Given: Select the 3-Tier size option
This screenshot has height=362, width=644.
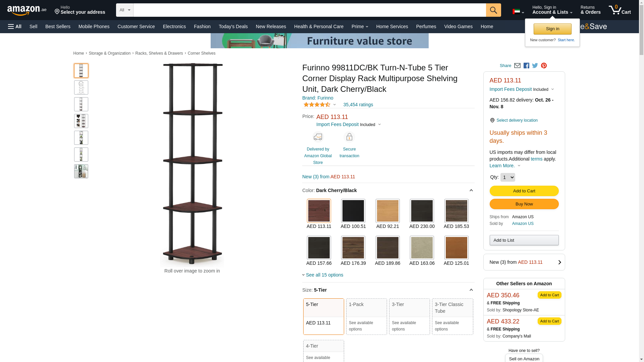Looking at the screenshot, I should point(409,316).
